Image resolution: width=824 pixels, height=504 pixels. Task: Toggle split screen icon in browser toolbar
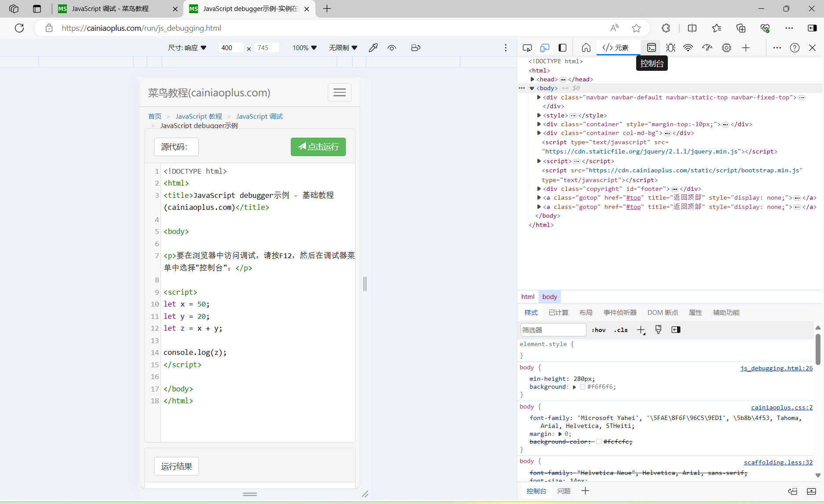coord(692,28)
